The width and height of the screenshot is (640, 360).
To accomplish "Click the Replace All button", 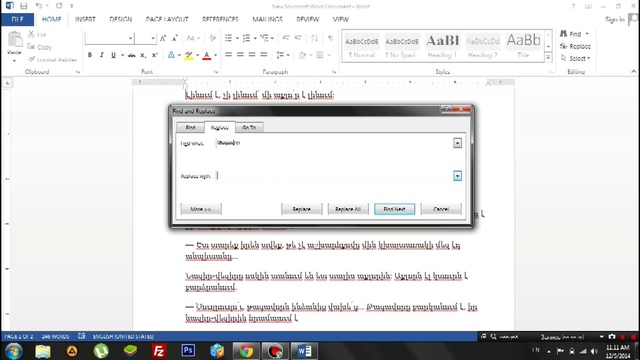I will click(x=348, y=209).
